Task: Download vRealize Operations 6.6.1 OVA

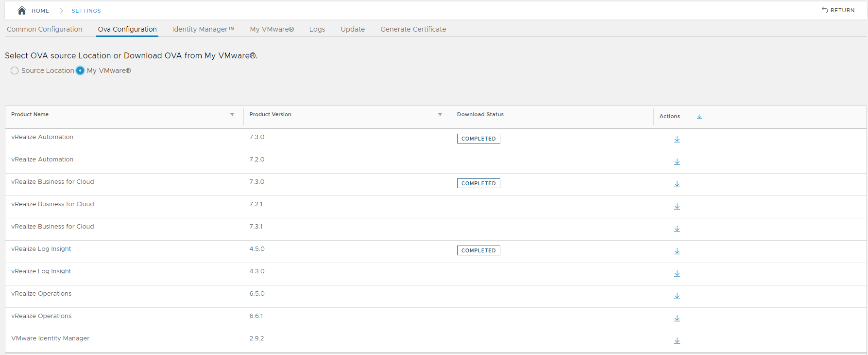Action: click(677, 319)
